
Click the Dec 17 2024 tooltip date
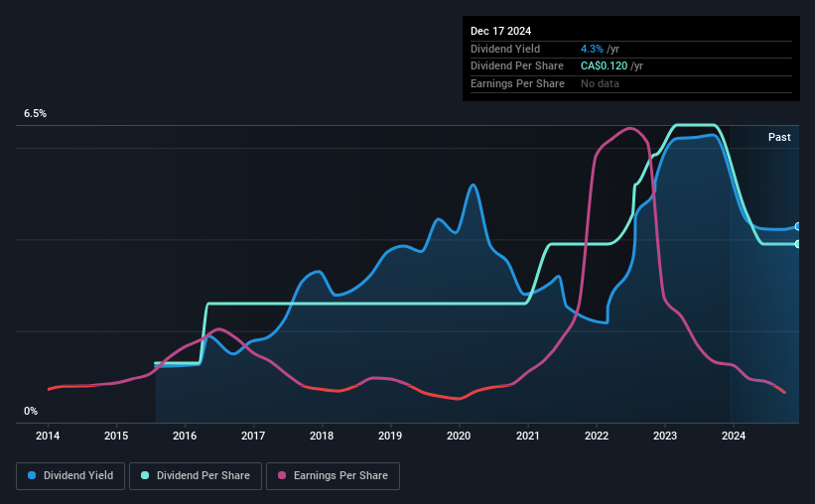click(500, 31)
